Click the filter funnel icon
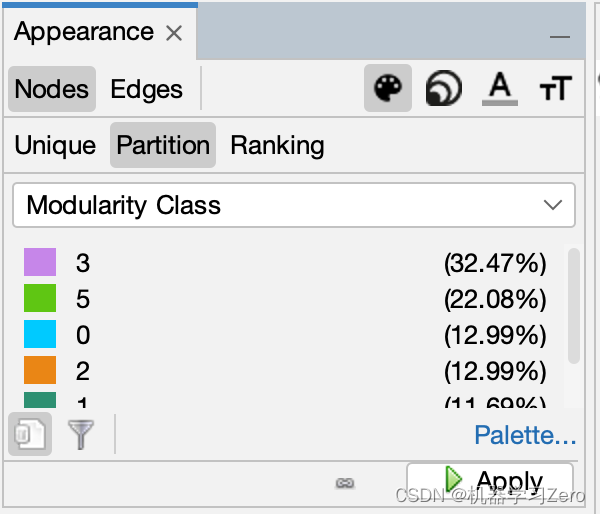Image resolution: width=600 pixels, height=514 pixels. pyautogui.click(x=81, y=435)
